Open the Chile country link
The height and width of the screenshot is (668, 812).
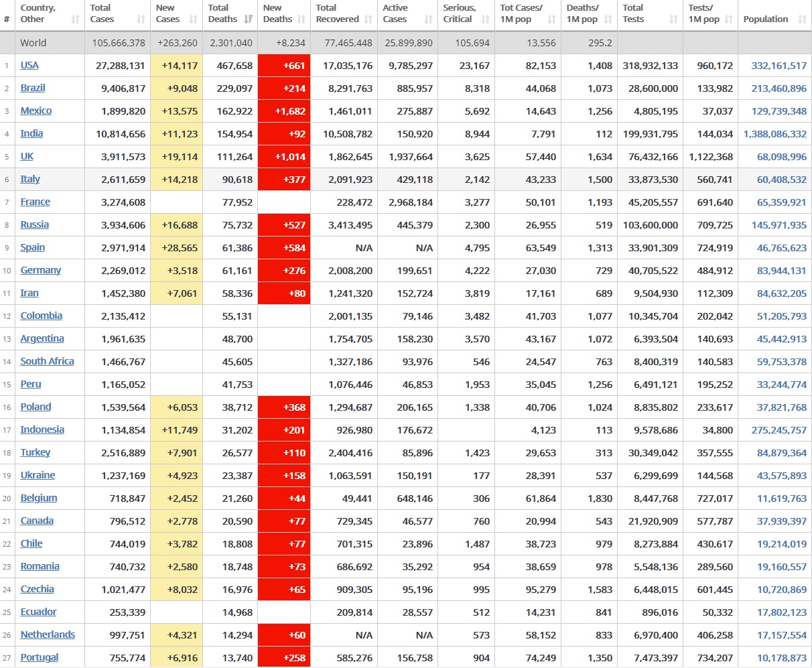pos(31,543)
